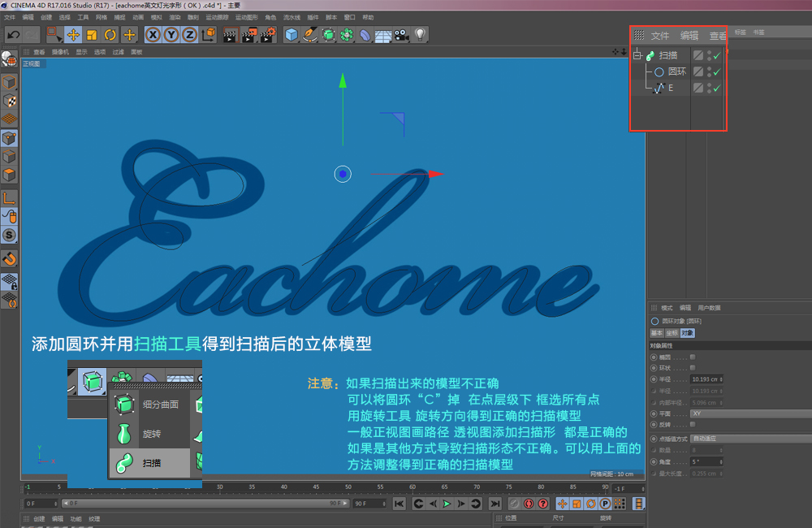
Task: Enable Snap magnet icon in sidebar
Action: point(9,258)
